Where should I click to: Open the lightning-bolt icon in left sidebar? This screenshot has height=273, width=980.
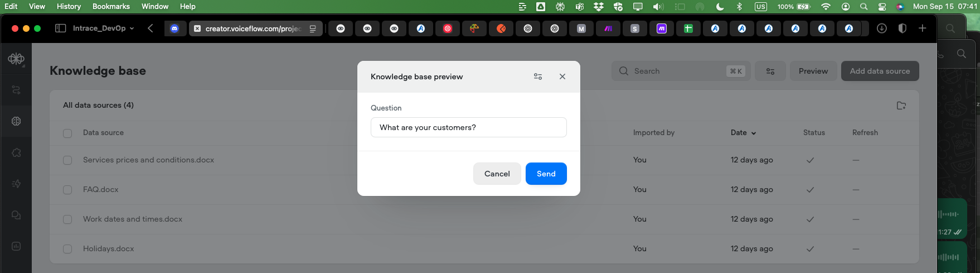(x=16, y=184)
